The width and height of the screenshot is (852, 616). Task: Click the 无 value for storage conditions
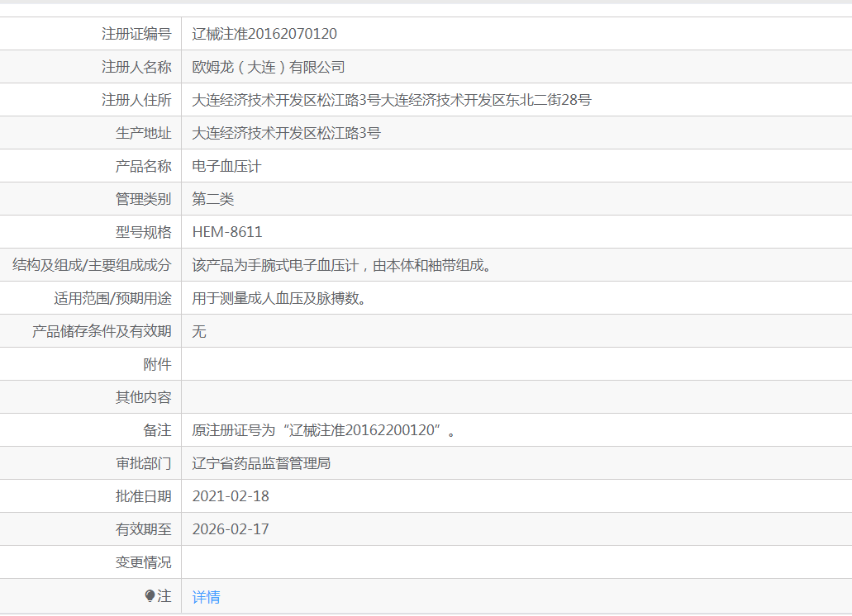click(199, 332)
